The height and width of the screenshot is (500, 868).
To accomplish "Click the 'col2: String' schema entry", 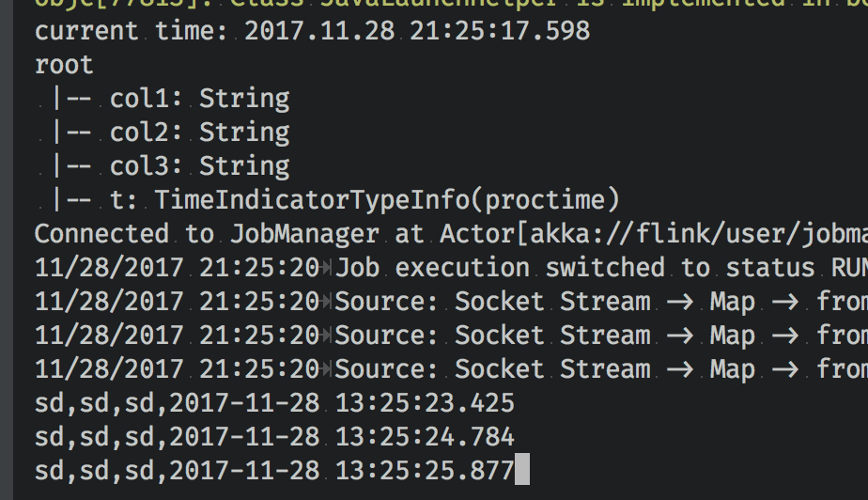I will (x=198, y=133).
